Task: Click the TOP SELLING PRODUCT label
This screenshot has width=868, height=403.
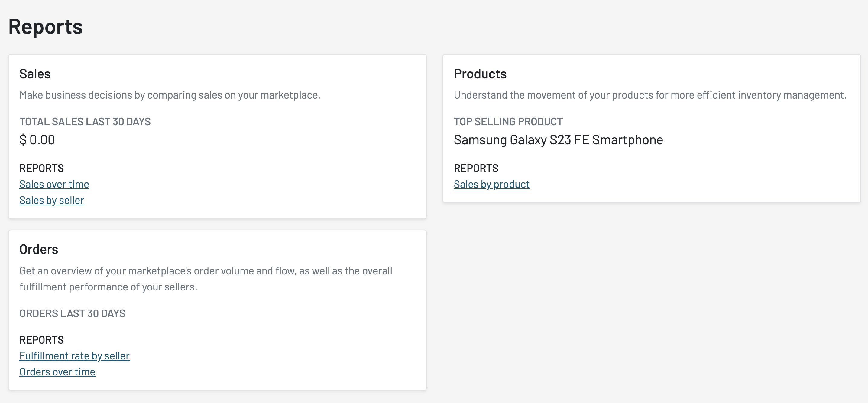Action: (508, 121)
